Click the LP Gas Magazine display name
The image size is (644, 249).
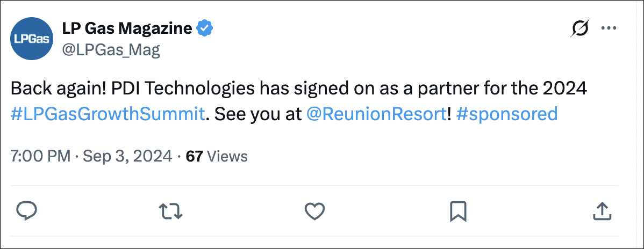pyautogui.click(x=127, y=28)
